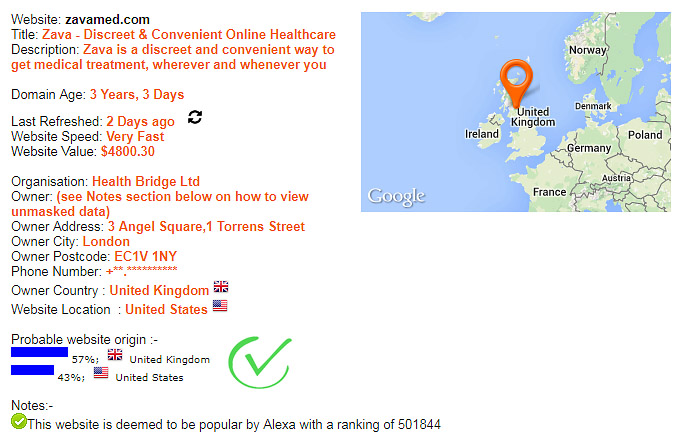Click the UK flag in probable origin list

(x=115, y=355)
